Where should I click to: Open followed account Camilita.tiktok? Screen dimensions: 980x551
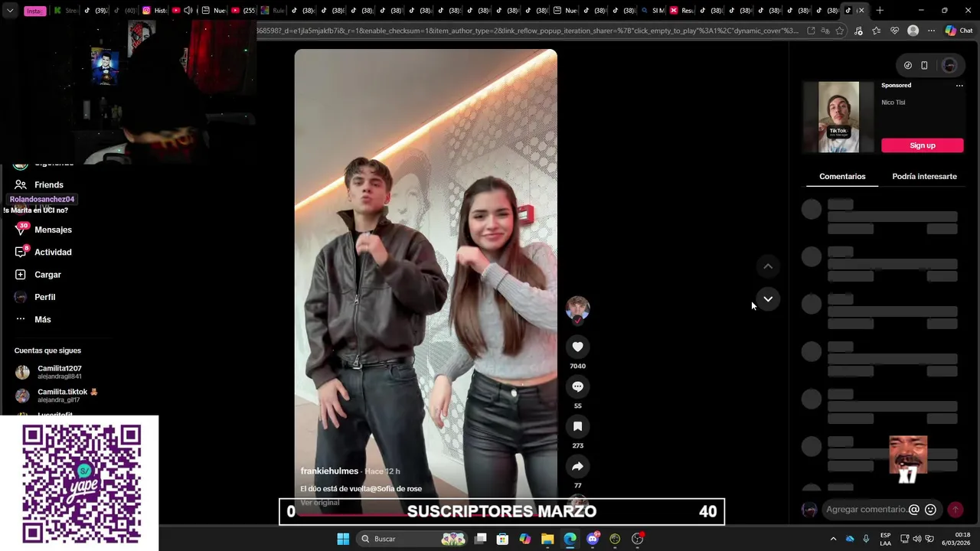coord(57,396)
